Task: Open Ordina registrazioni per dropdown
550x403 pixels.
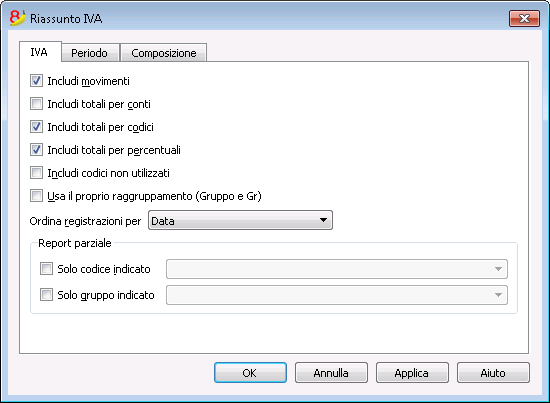Action: 240,220
